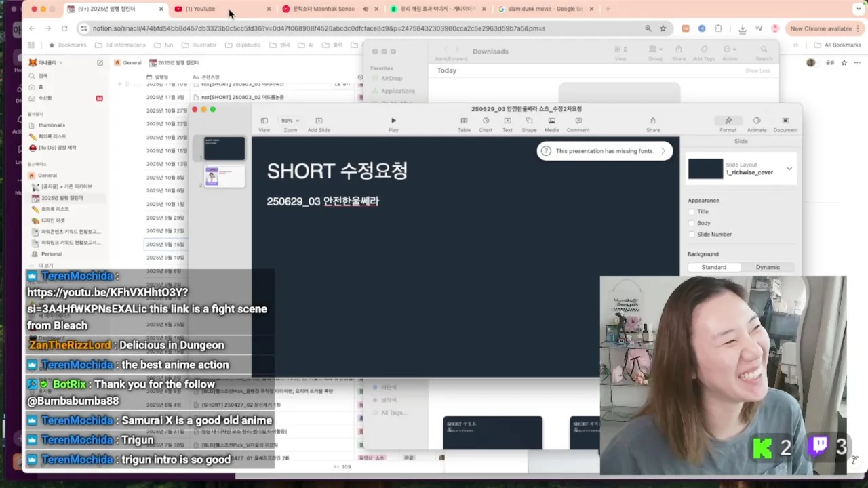The width and height of the screenshot is (868, 488).
Task: Open the 3d informations bookmark folder
Action: coord(121,45)
